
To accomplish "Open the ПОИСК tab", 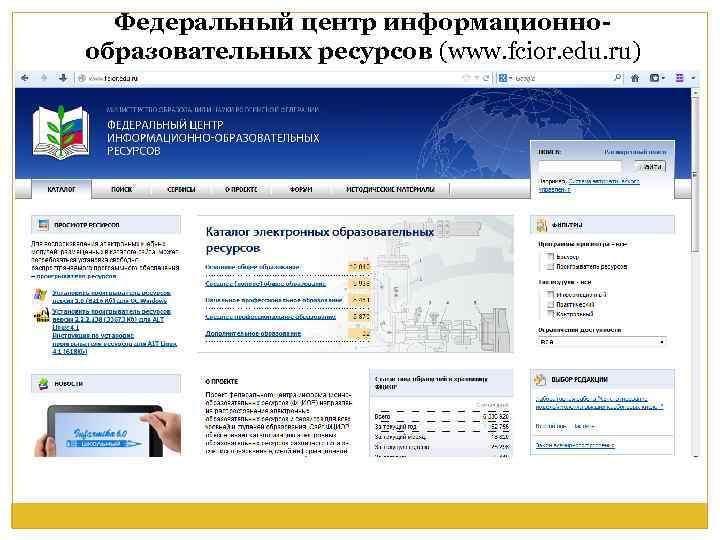I will point(121,189).
